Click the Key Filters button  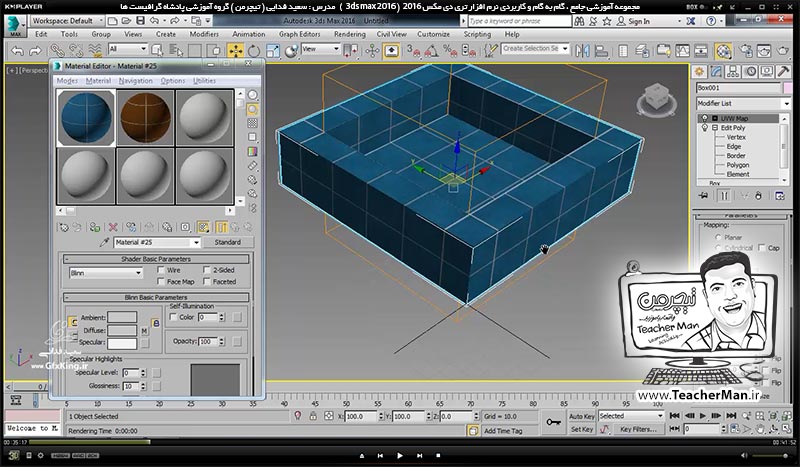click(638, 429)
